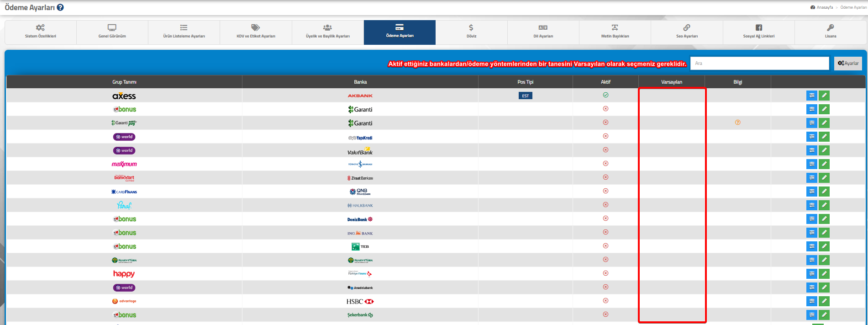The width and height of the screenshot is (868, 325).
Task: Click the AKBANK logo
Action: [x=360, y=96]
